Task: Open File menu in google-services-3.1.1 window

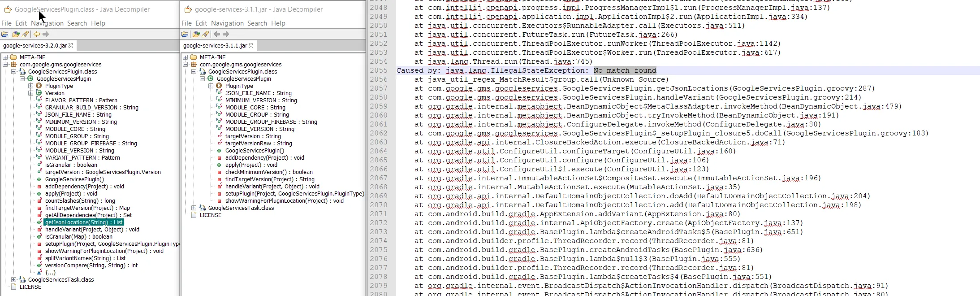Action: coord(187,23)
